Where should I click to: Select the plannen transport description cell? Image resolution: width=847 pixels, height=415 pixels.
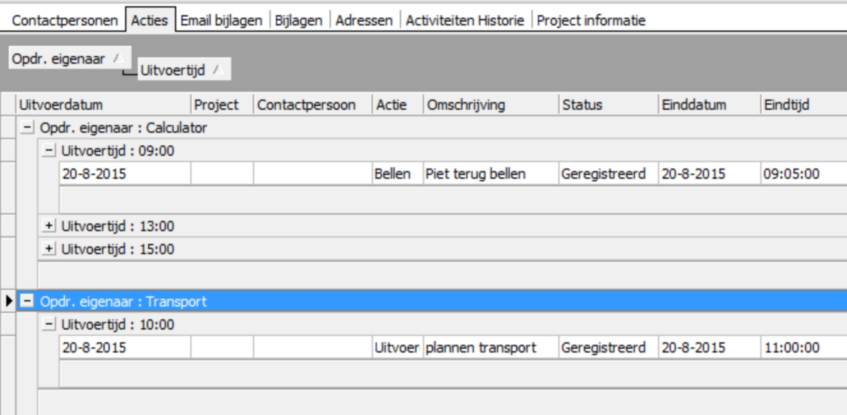click(490, 347)
